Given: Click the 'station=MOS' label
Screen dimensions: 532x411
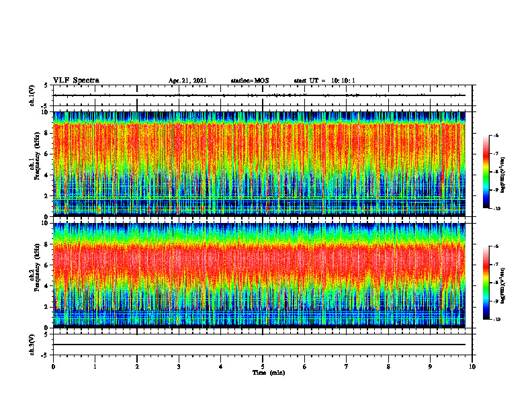Looking at the screenshot, I should (250, 81).
